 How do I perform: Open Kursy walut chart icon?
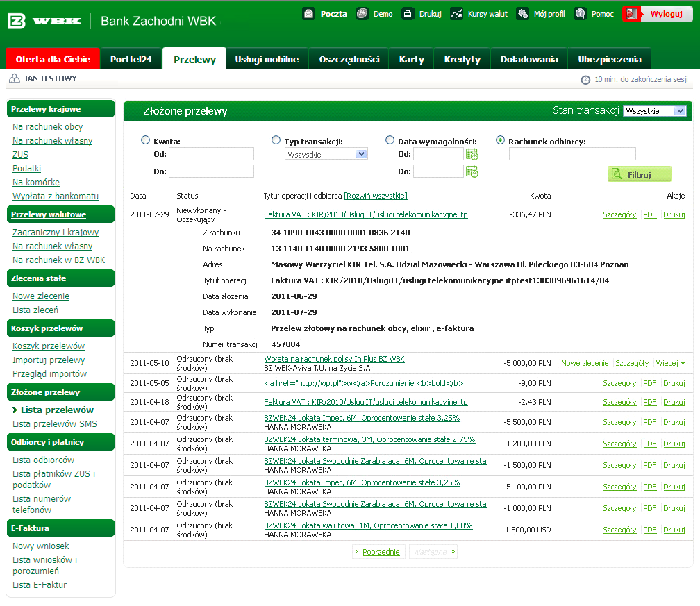pyautogui.click(x=456, y=14)
